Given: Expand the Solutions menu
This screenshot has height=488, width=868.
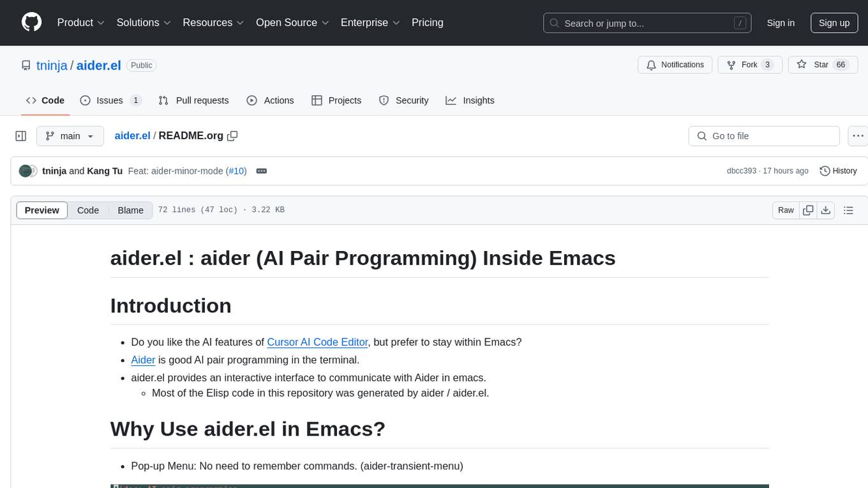Looking at the screenshot, I should point(144,22).
